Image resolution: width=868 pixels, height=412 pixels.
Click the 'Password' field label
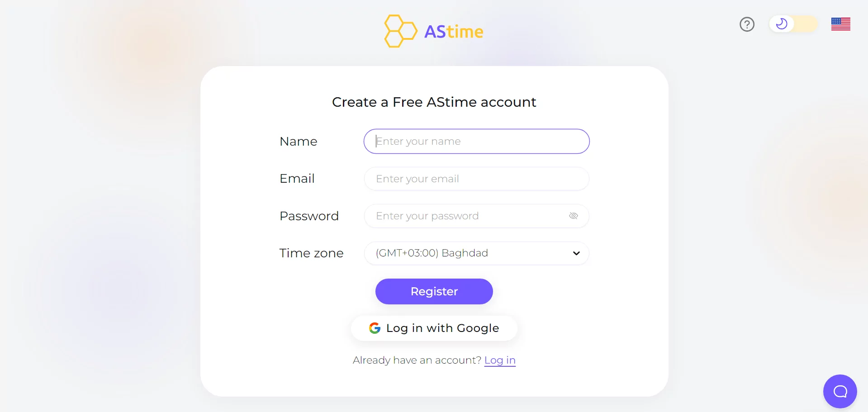[x=309, y=216]
